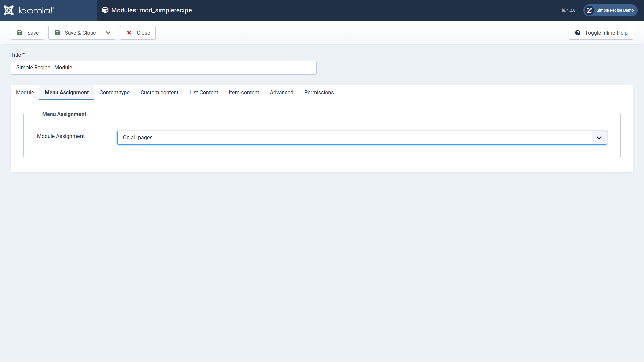Open the Permissions tab
Image resolution: width=644 pixels, height=362 pixels.
coord(319,93)
